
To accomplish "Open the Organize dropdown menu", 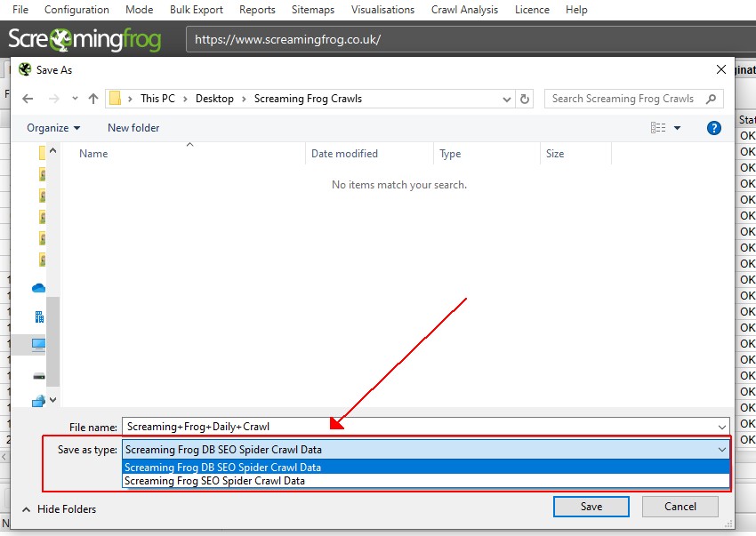I will coord(53,128).
